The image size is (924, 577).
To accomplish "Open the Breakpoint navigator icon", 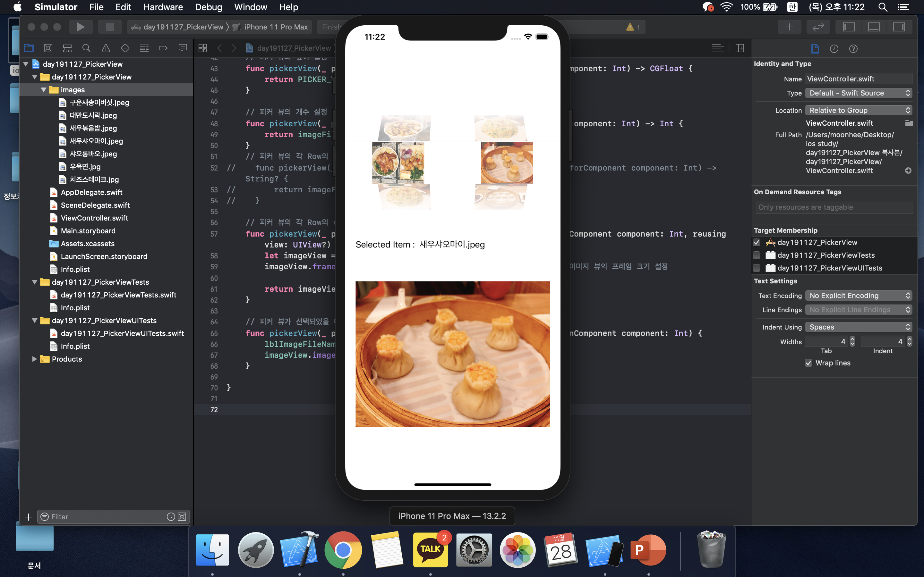I will (163, 48).
